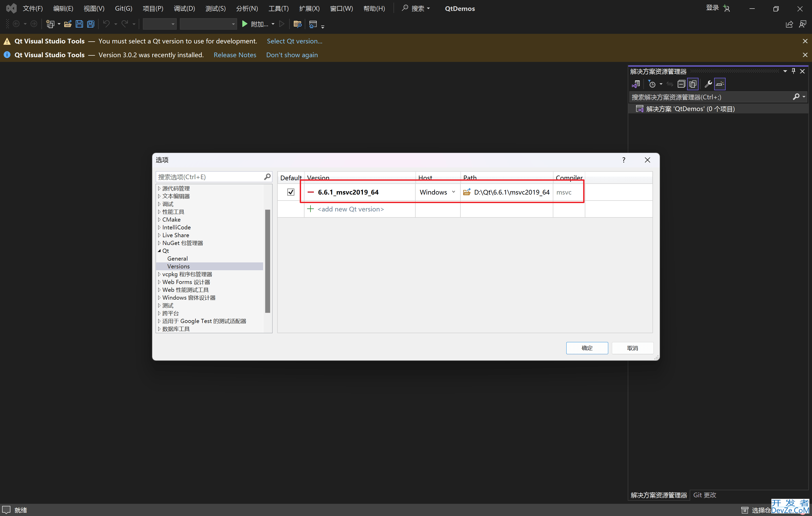Click the undo toolbar icon
This screenshot has width=812, height=516.
tap(106, 24)
